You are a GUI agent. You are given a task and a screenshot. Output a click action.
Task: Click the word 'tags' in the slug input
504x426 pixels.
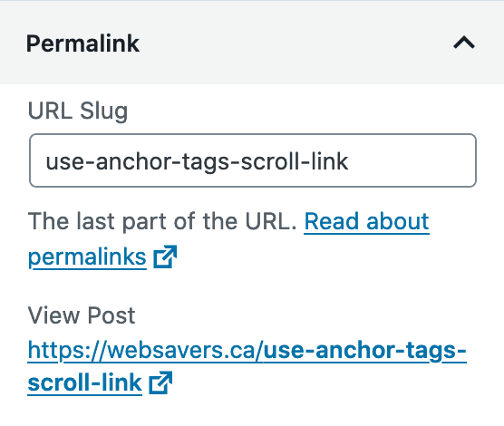tap(206, 161)
